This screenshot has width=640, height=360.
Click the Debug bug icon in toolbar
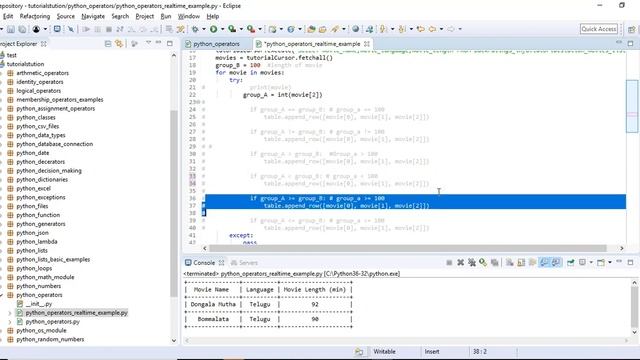pyautogui.click(x=195, y=29)
